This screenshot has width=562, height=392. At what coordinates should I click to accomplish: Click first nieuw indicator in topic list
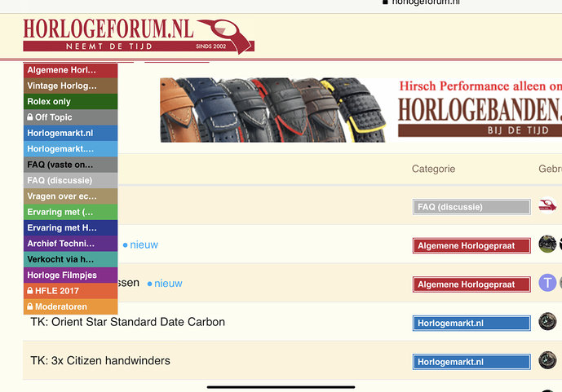(x=140, y=244)
